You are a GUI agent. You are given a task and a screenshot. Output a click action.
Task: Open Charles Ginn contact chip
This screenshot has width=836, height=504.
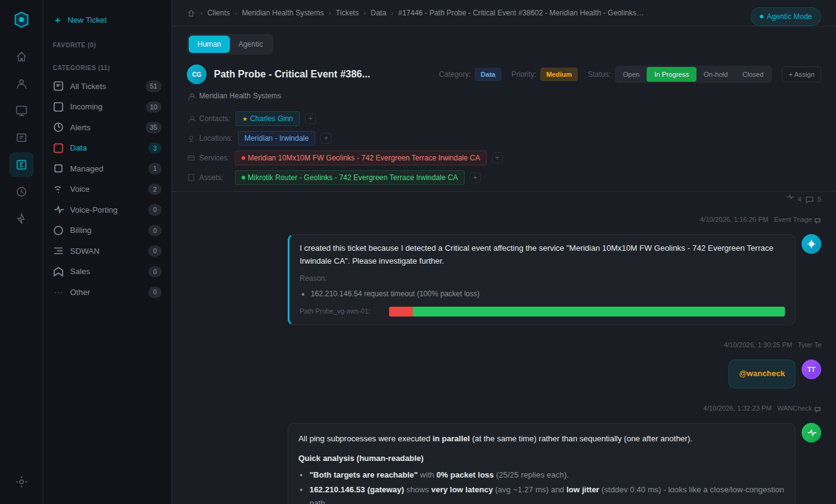(267, 119)
